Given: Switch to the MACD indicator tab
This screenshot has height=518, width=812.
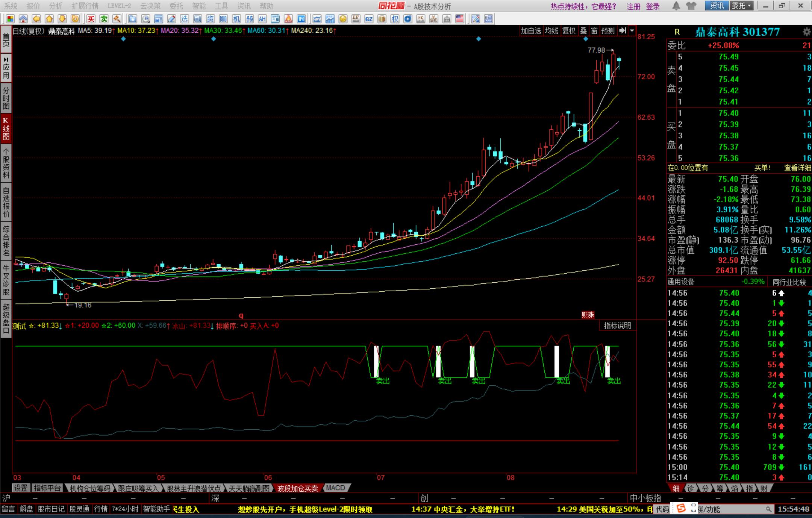Looking at the screenshot, I should pyautogui.click(x=335, y=488).
